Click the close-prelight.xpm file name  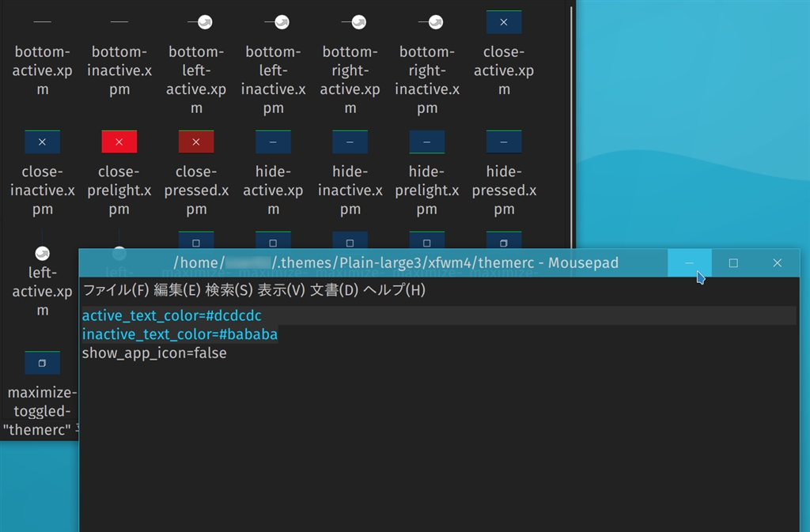click(x=119, y=191)
